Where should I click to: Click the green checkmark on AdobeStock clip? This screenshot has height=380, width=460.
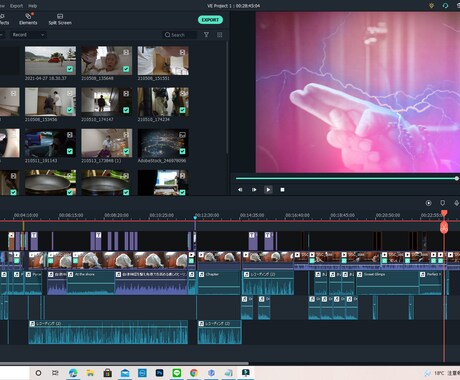click(x=182, y=151)
